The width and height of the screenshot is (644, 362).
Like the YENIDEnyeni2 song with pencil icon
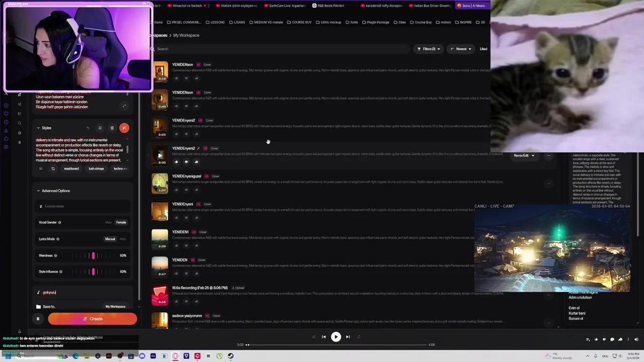176,162
